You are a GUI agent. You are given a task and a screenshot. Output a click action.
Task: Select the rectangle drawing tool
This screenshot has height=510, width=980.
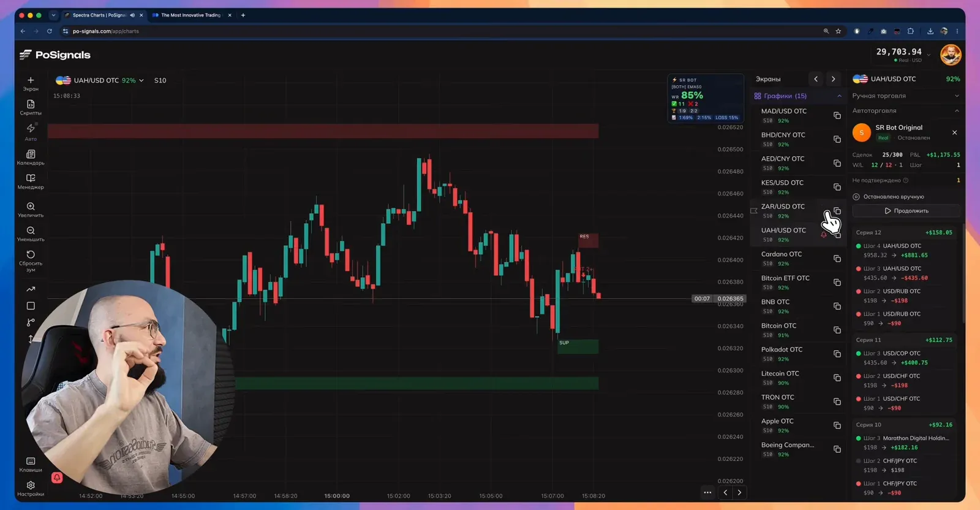[31, 306]
